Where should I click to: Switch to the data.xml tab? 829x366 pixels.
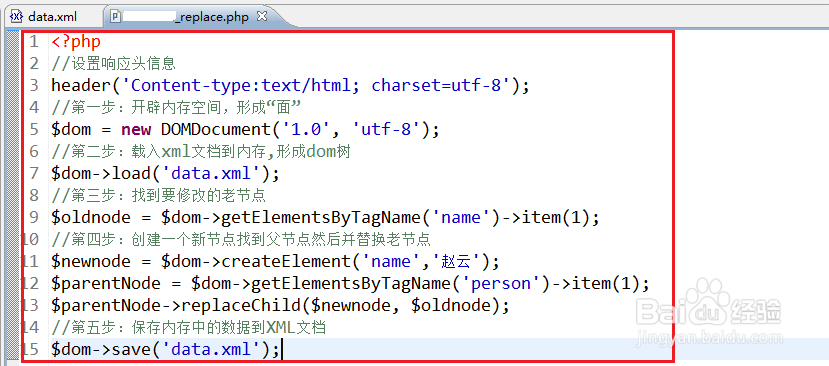(x=52, y=16)
